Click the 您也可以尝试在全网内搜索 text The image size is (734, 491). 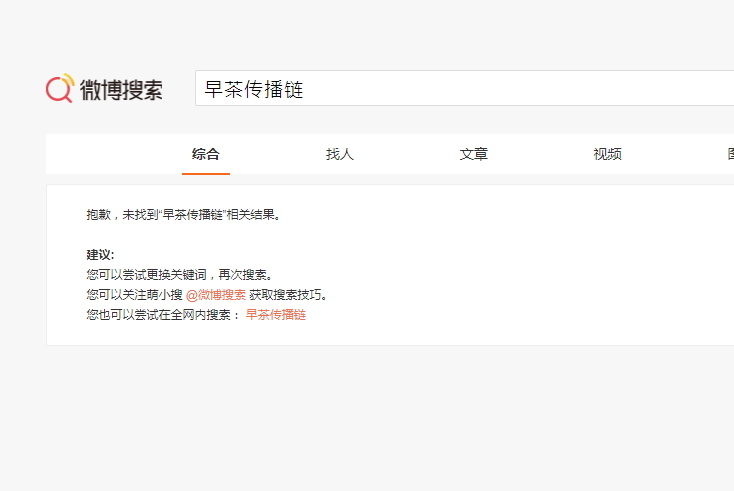(x=162, y=315)
